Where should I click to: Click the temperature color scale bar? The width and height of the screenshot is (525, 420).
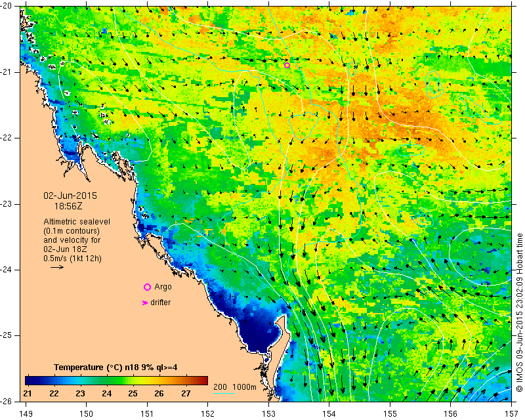click(x=117, y=381)
